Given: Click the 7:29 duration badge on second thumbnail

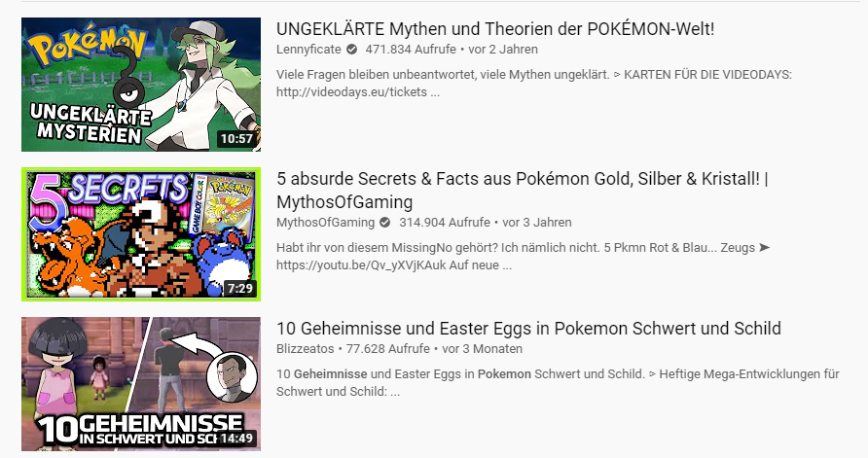Looking at the screenshot, I should point(240,288).
